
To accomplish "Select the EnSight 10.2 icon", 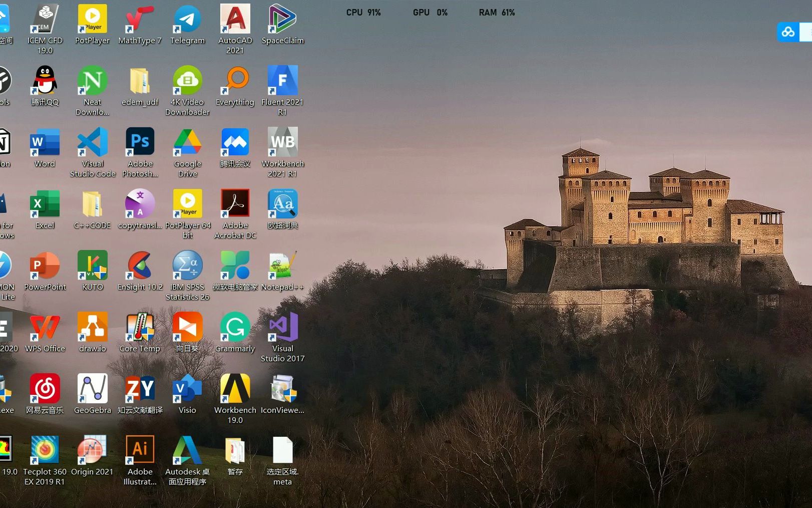I will click(140, 271).
